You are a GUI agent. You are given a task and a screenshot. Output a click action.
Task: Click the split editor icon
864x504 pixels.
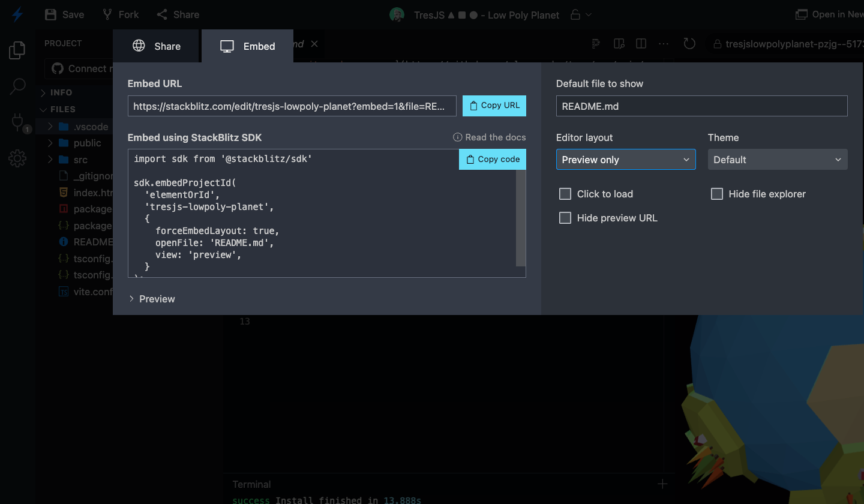click(x=641, y=44)
